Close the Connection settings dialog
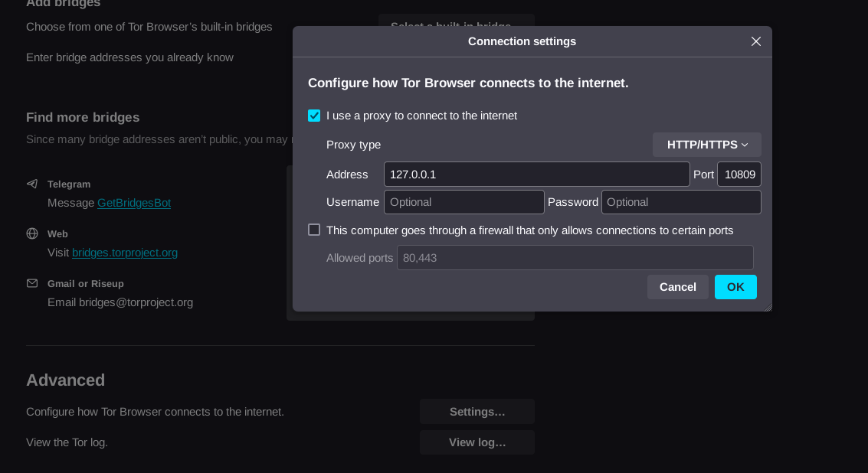 tap(756, 41)
